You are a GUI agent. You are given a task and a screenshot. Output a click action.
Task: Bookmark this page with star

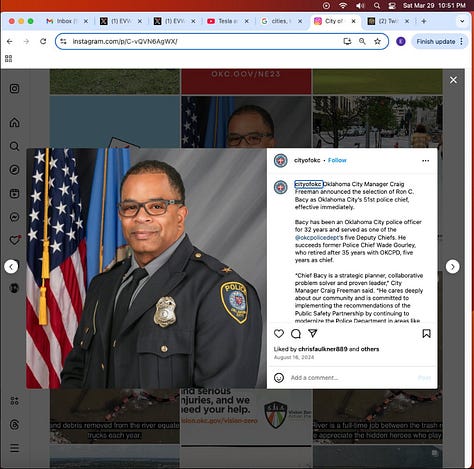tap(377, 41)
